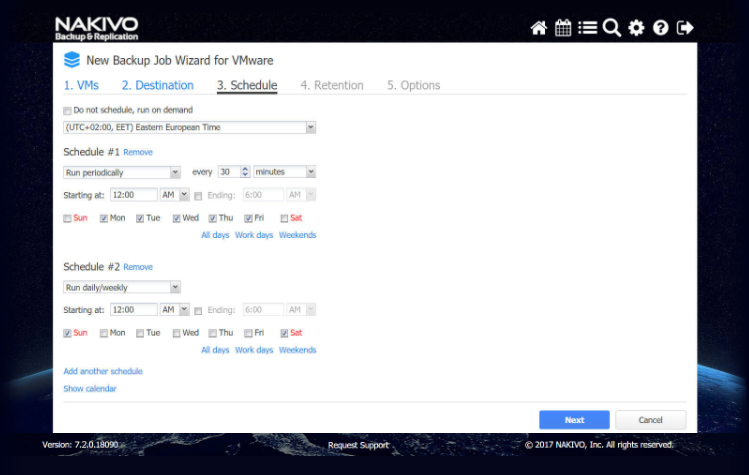Open the 'Run periodically' dropdown

tap(122, 173)
